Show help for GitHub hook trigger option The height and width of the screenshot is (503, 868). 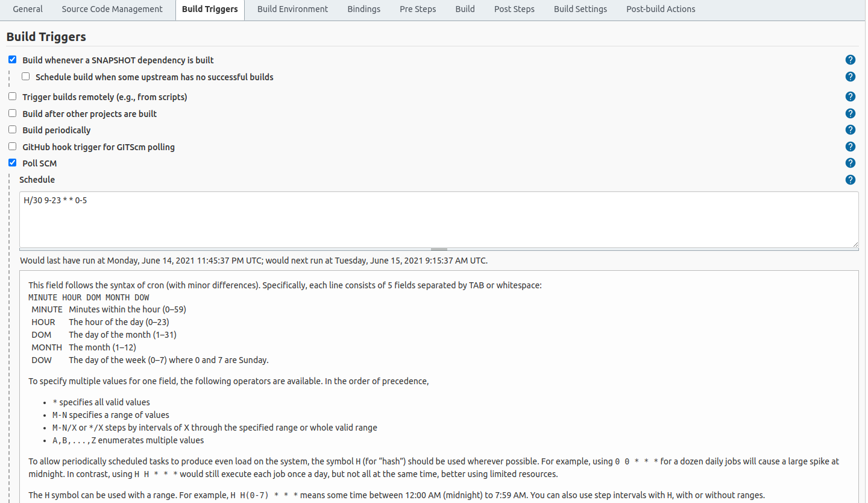(850, 147)
